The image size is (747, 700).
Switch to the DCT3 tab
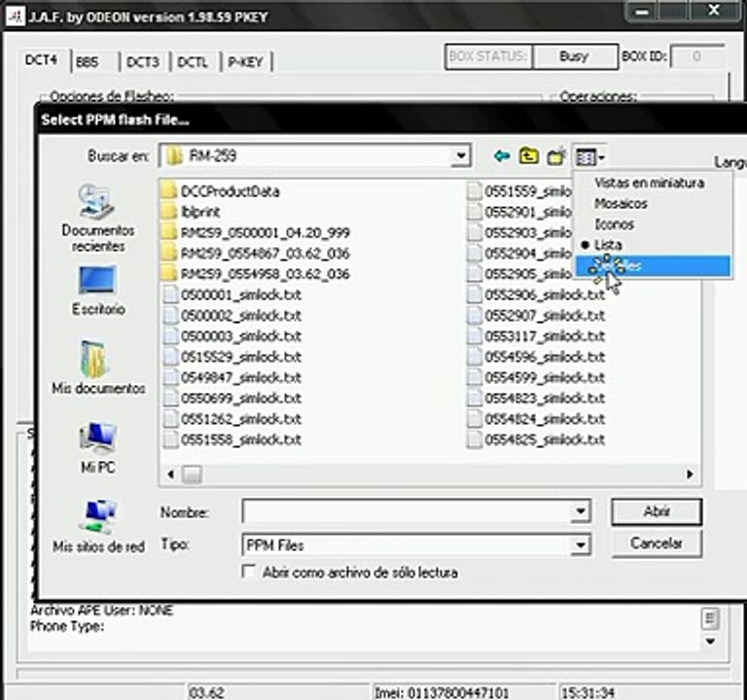click(143, 62)
